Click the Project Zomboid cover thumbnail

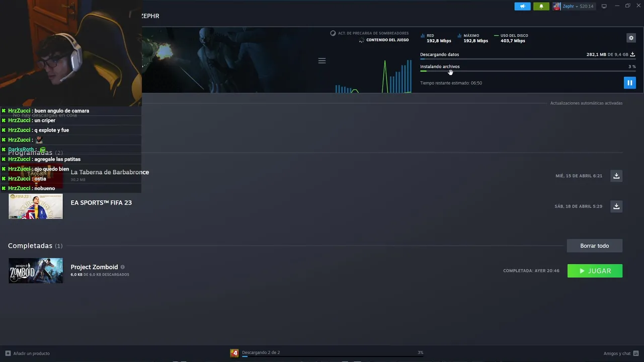(x=36, y=270)
